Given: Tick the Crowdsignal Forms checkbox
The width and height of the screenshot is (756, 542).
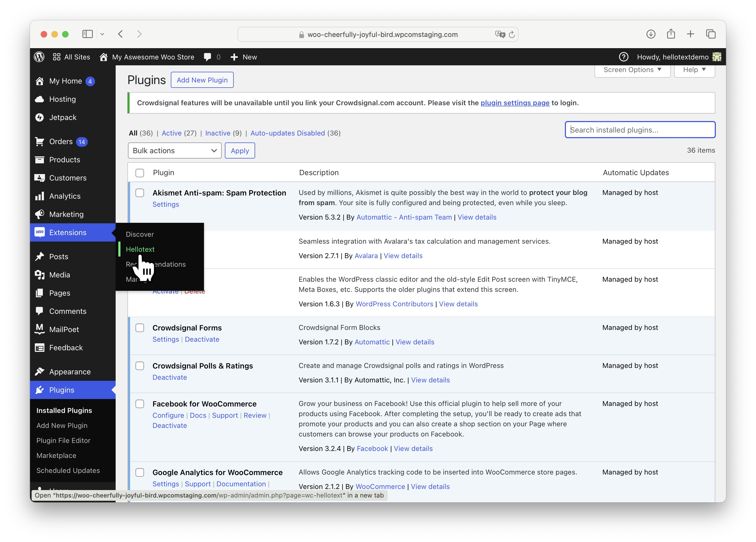Looking at the screenshot, I should 140,328.
